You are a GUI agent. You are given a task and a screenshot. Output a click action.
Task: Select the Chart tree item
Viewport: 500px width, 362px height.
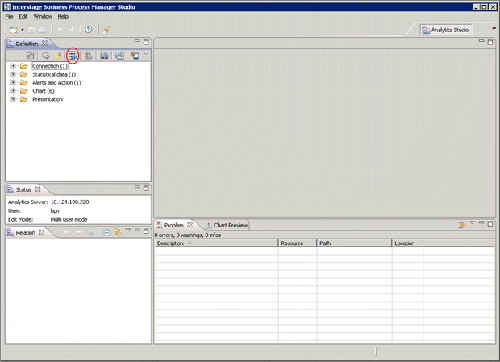[x=43, y=91]
